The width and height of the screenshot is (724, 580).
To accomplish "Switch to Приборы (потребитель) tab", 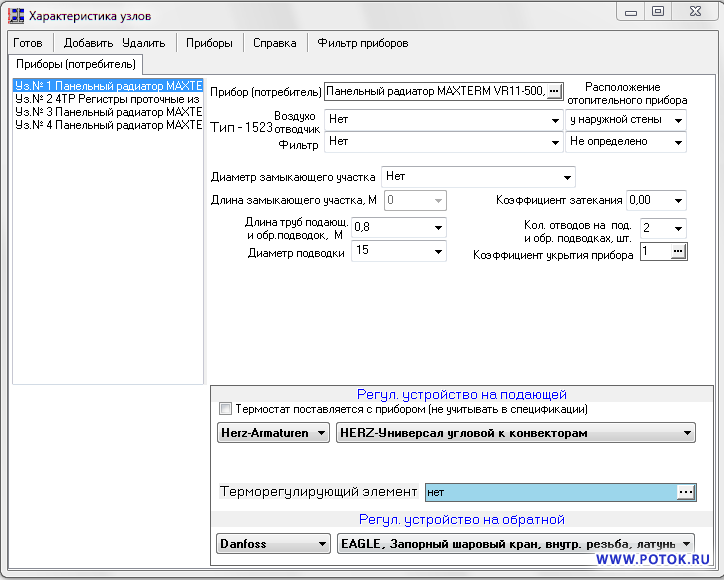I will (x=76, y=65).
